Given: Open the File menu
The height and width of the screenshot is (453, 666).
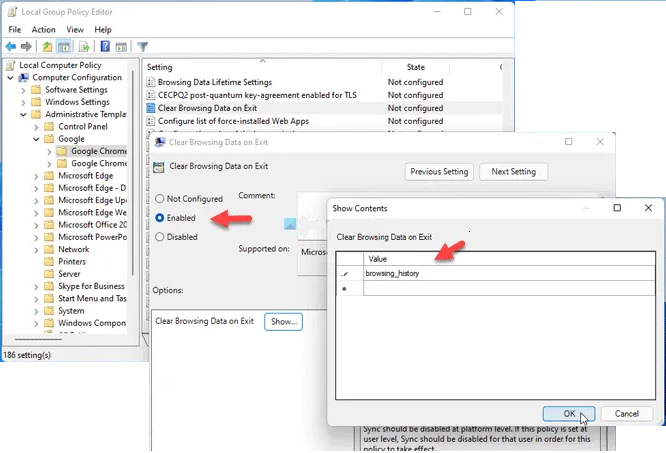Looking at the screenshot, I should tap(14, 30).
